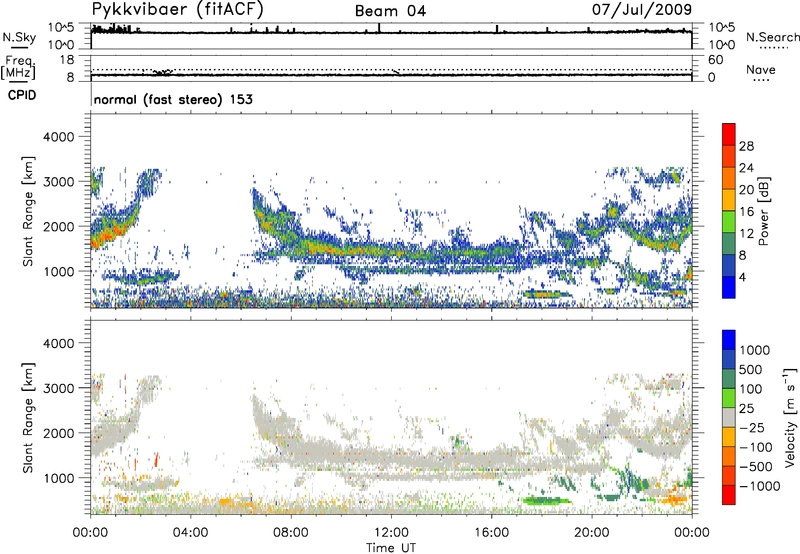Click the '08:00' time axis tick label

[x=291, y=533]
